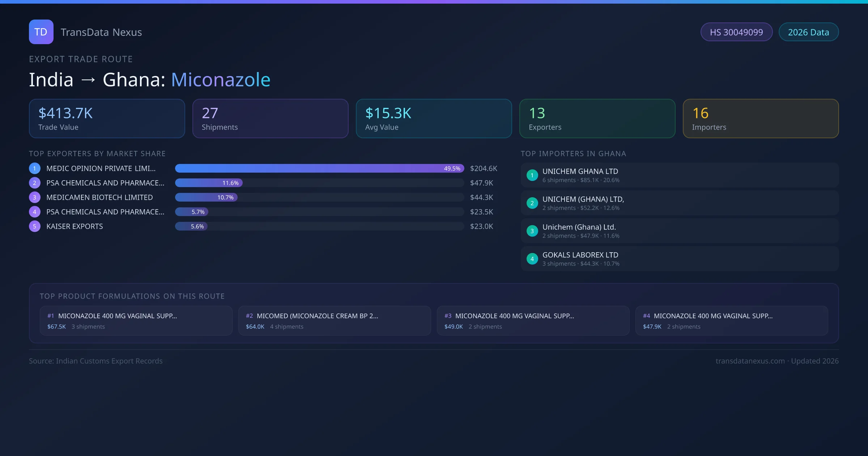The width and height of the screenshot is (868, 456).
Task: Click the TD logo icon
Action: point(41,32)
